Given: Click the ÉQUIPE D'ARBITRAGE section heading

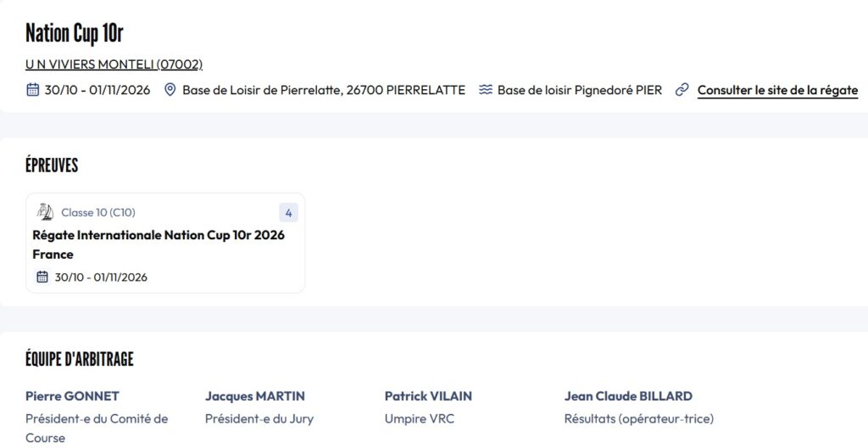Looking at the screenshot, I should click(x=80, y=359).
